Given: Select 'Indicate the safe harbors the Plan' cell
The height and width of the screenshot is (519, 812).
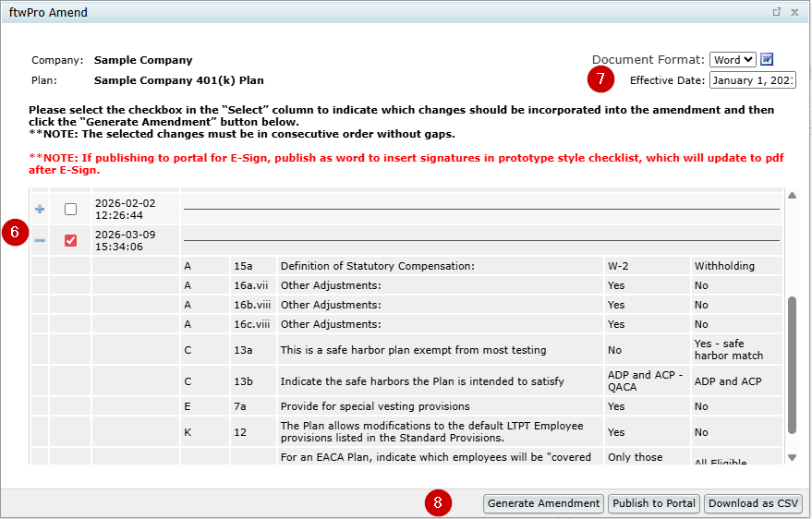Looking at the screenshot, I should click(440, 381).
